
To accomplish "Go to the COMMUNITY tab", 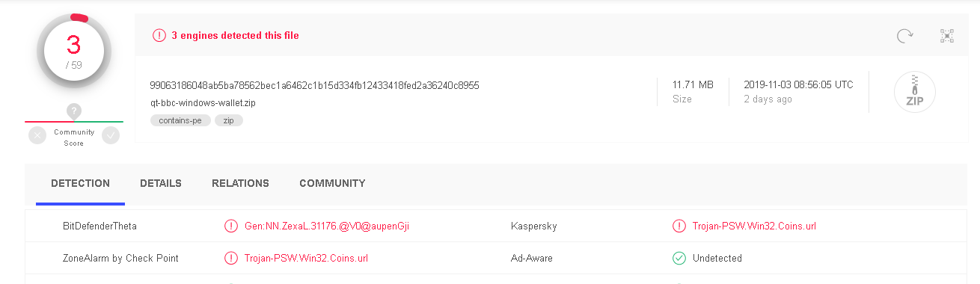I will click(332, 183).
